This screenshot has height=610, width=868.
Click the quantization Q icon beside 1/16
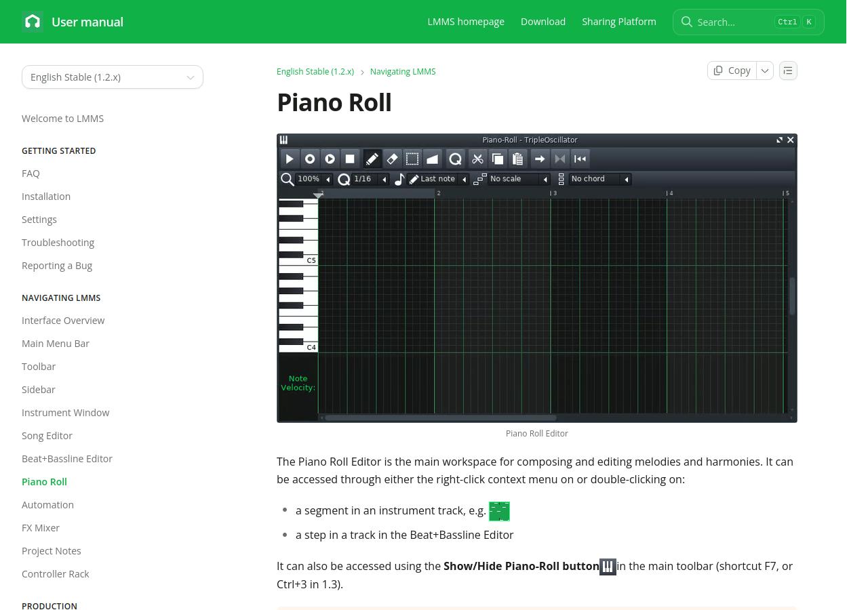[x=344, y=179]
